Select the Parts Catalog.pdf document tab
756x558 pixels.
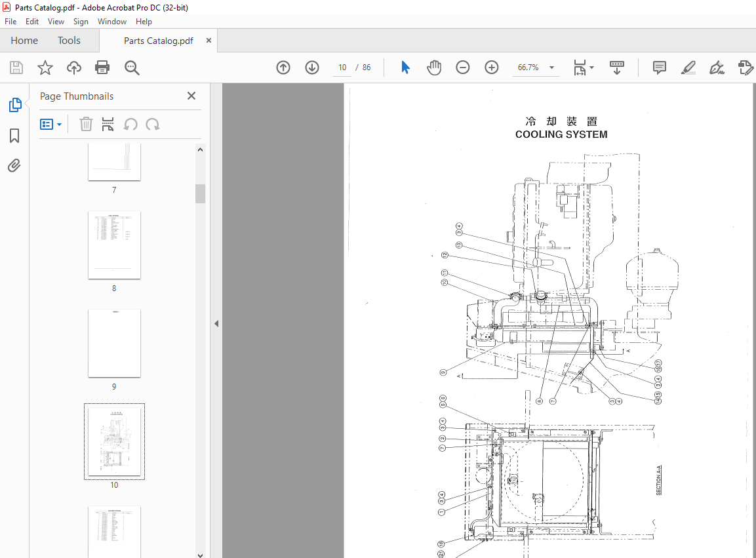tap(158, 41)
